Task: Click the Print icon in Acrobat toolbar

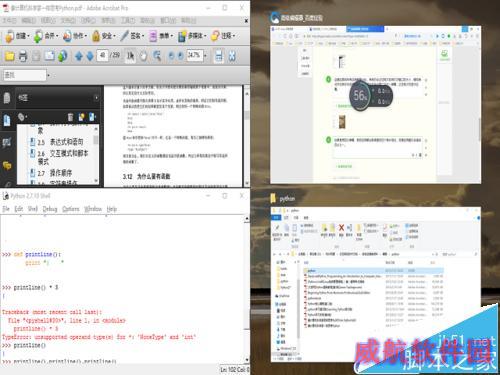Action: pos(23,56)
